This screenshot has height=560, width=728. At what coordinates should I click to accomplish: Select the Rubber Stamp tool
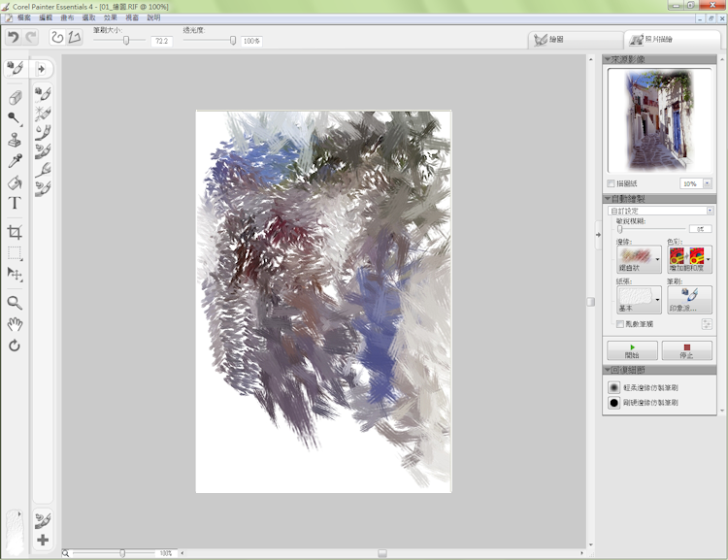tap(15, 140)
